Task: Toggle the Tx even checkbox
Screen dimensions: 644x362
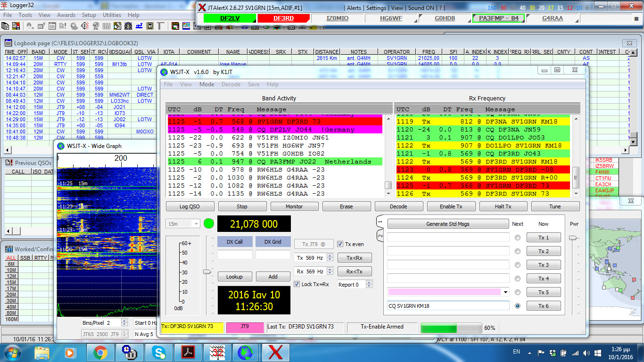Action: tap(341, 244)
